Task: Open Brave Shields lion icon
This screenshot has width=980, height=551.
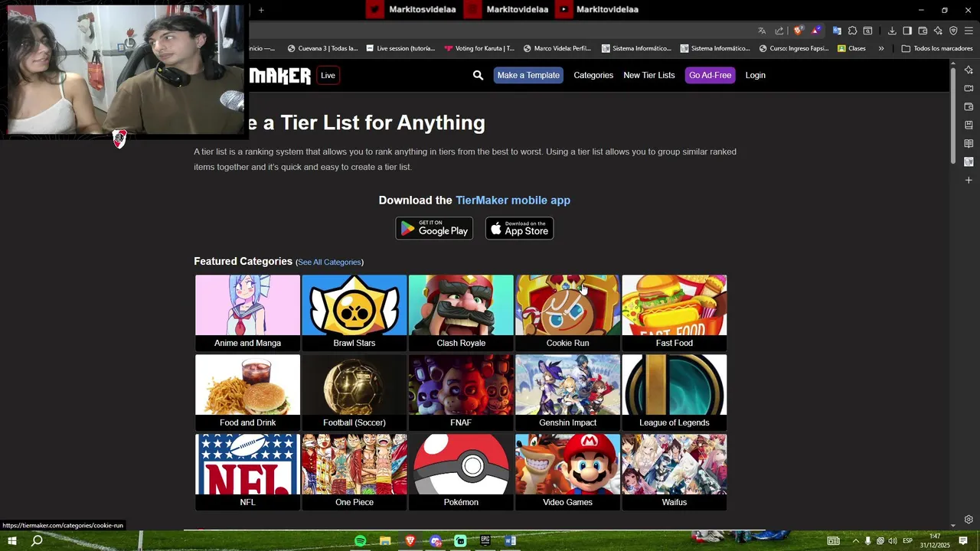Action: point(799,31)
